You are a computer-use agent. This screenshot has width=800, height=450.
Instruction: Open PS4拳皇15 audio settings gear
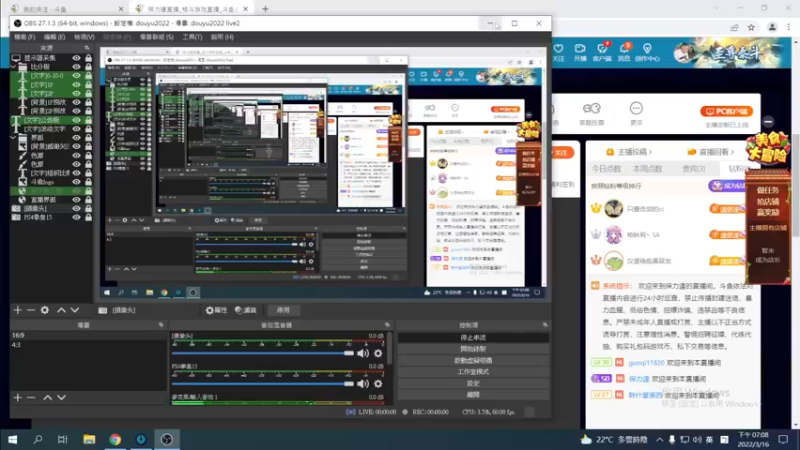pyautogui.click(x=378, y=384)
